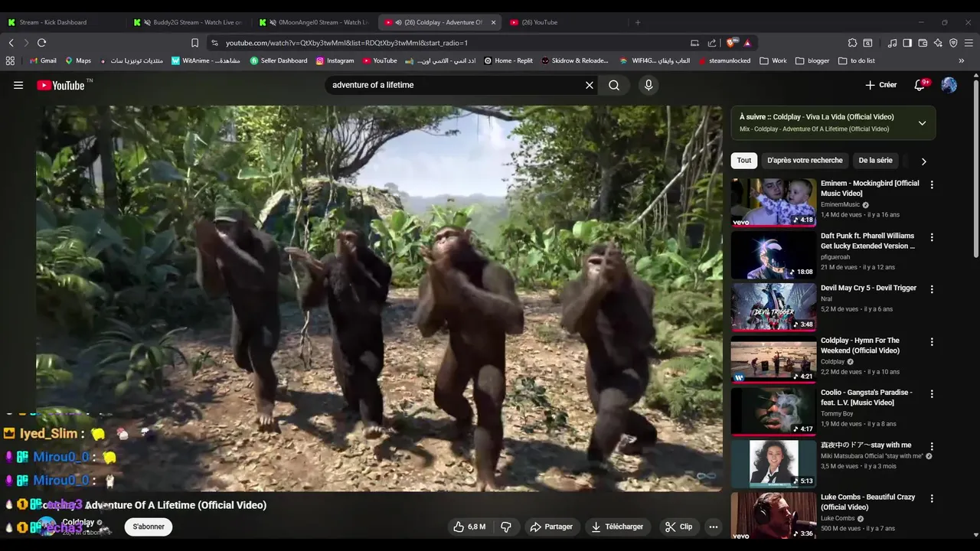Click the Créer button
Image resolution: width=980 pixels, height=551 pixels.
(x=881, y=85)
